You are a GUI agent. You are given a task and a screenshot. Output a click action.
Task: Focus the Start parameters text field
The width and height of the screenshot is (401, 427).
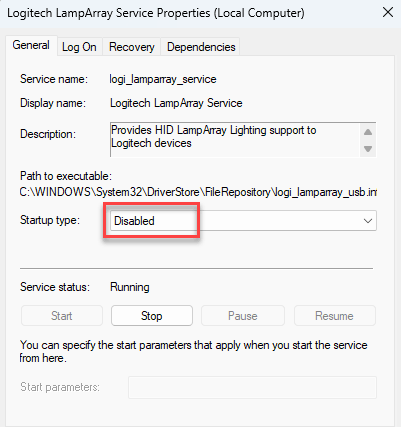[x=252, y=387]
